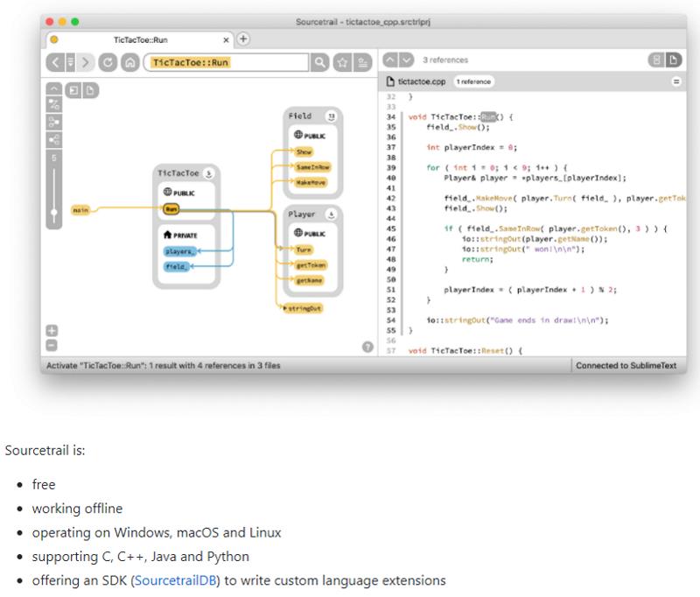700x597 pixels.
Task: Select the active Run node
Action: coord(171,209)
